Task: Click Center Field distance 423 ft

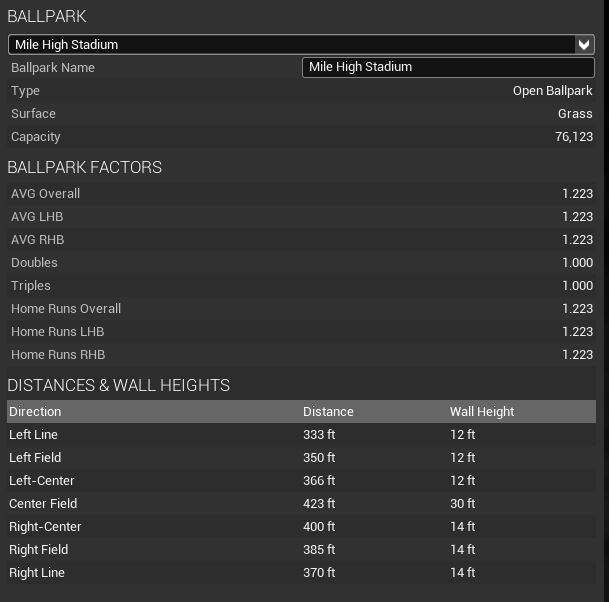Action: (319, 504)
